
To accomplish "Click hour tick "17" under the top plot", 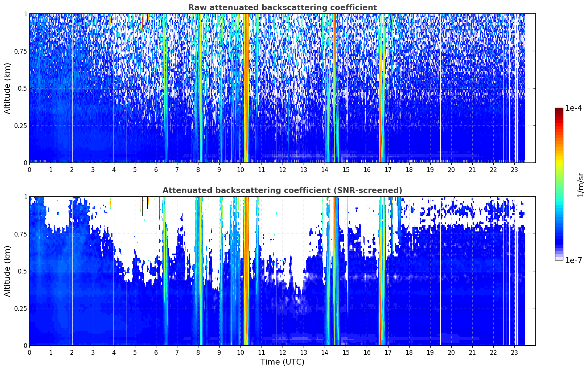I will point(388,169).
